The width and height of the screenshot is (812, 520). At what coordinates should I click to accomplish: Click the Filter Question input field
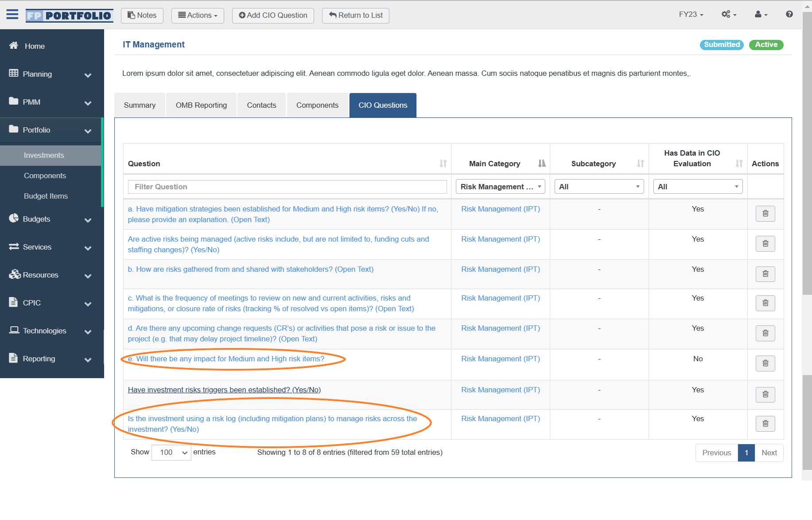(x=288, y=187)
